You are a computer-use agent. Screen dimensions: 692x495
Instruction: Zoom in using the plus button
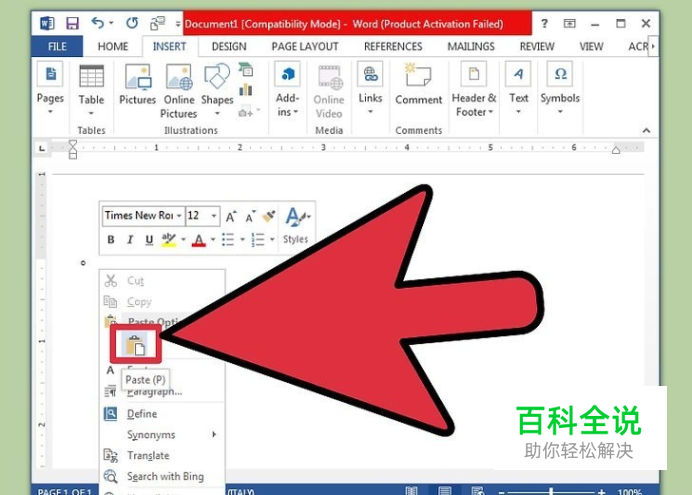(601, 492)
